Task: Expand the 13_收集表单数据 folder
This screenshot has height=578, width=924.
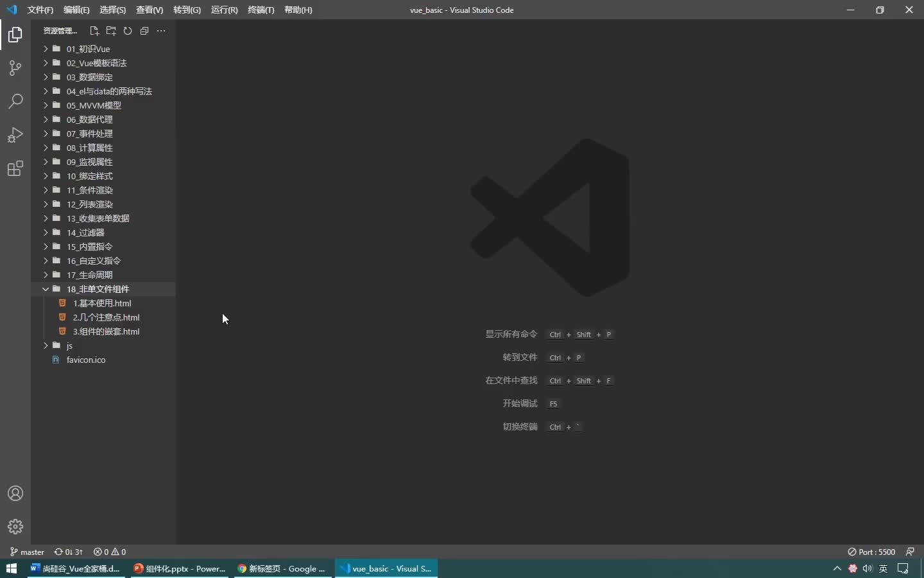Action: pyautogui.click(x=103, y=218)
